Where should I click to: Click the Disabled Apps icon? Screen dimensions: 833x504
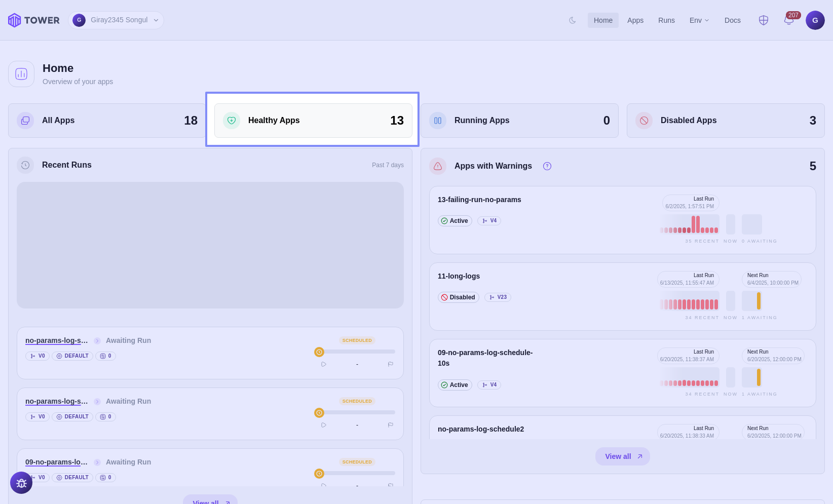644,121
